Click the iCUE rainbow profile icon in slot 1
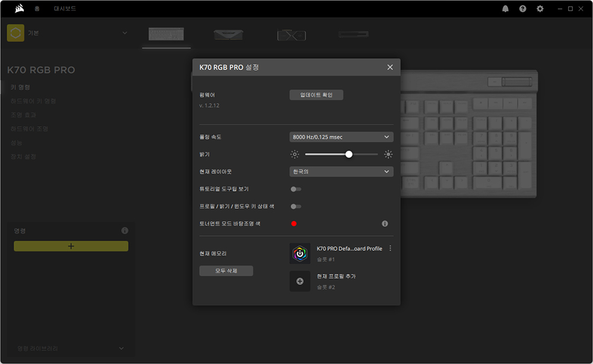The width and height of the screenshot is (593, 364). (x=300, y=253)
